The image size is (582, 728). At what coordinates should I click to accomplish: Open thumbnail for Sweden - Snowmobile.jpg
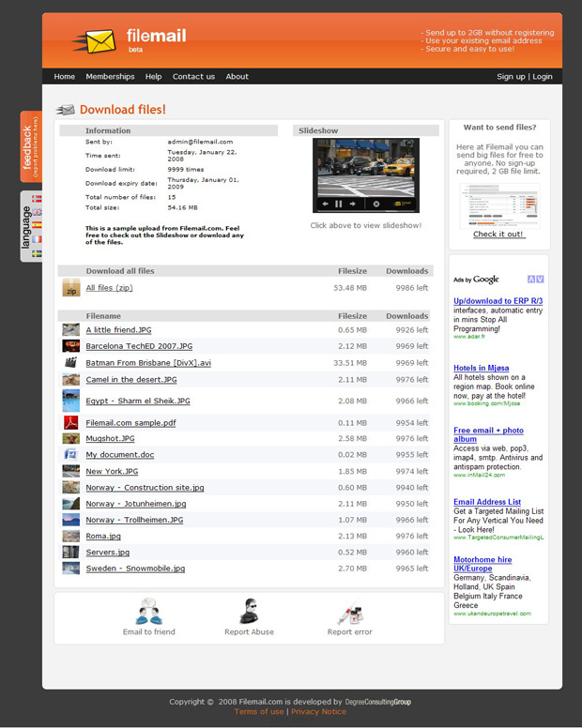(x=71, y=569)
